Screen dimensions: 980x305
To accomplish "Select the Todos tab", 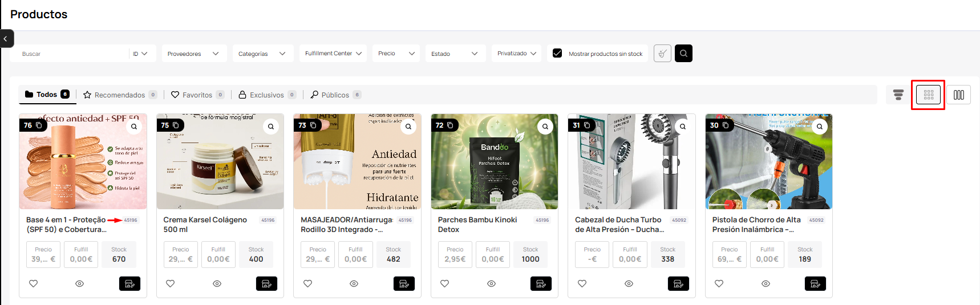I will point(47,95).
